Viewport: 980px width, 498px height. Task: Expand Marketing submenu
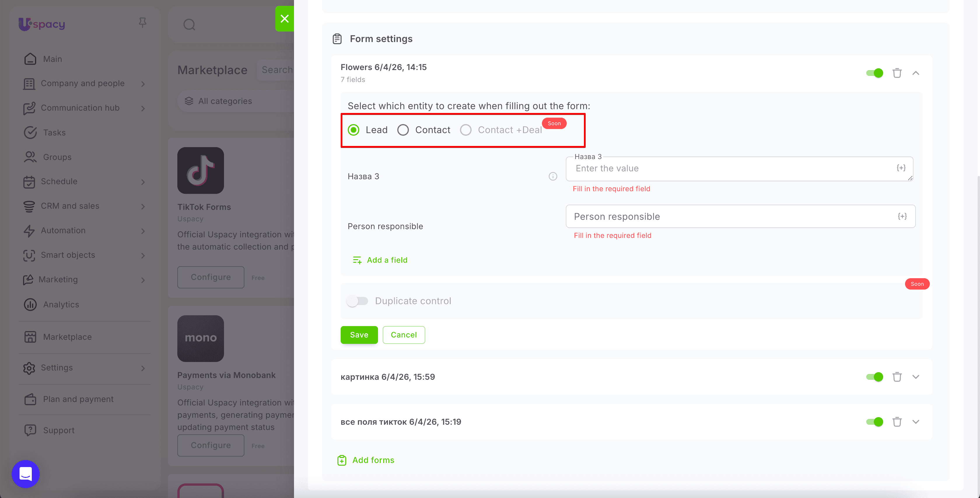coord(143,280)
